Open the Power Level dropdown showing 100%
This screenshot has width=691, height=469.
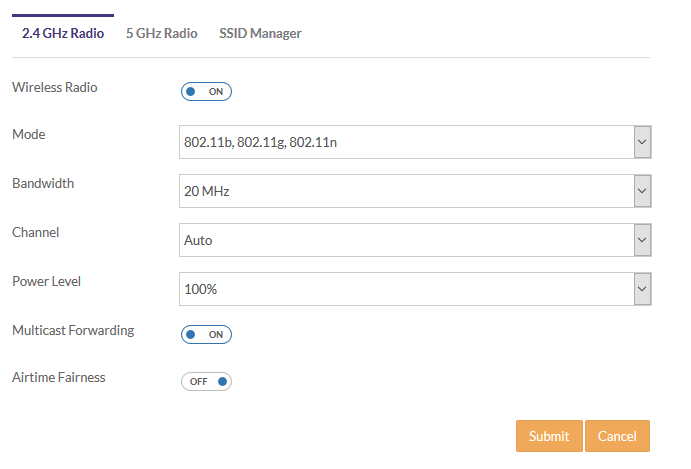pos(406,289)
